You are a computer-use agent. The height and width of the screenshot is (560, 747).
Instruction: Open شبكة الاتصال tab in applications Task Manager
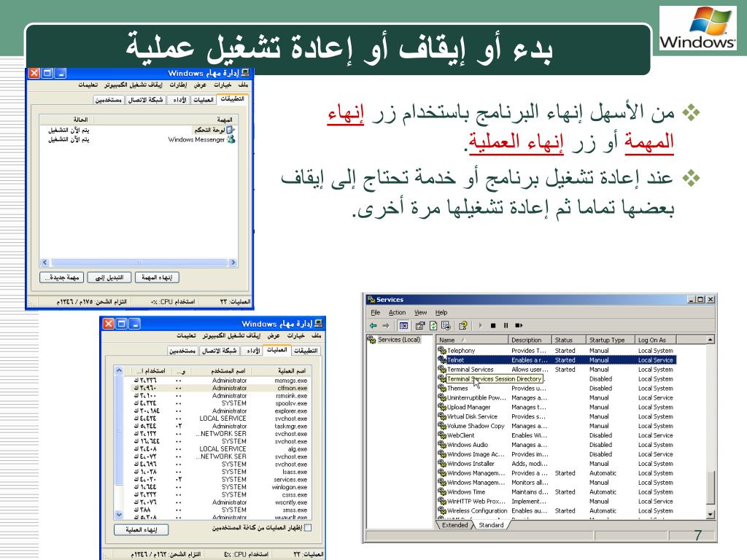click(x=145, y=100)
